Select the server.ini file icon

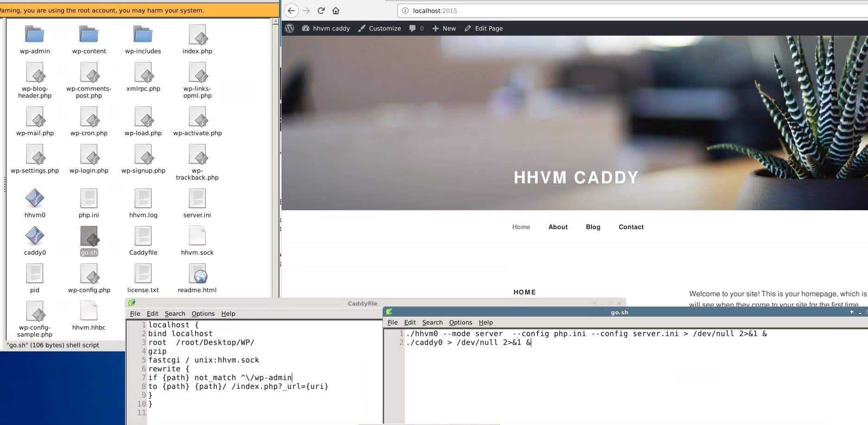coord(197,199)
